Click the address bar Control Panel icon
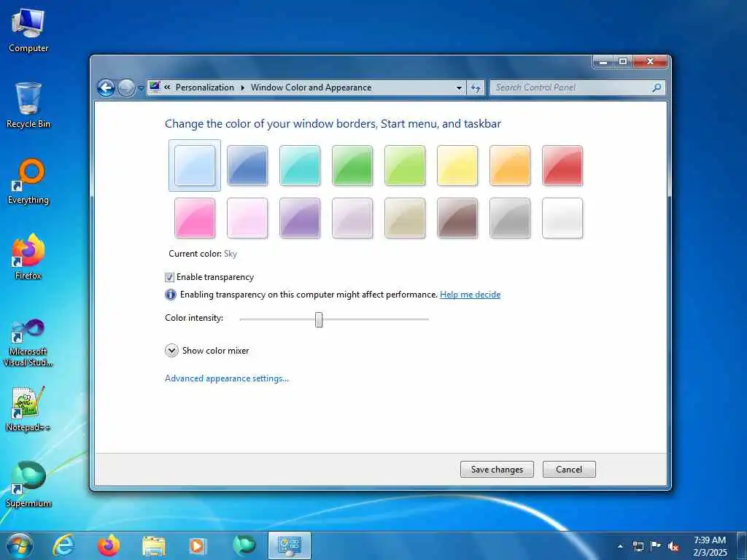Viewport: 747px width, 560px height. [155, 87]
